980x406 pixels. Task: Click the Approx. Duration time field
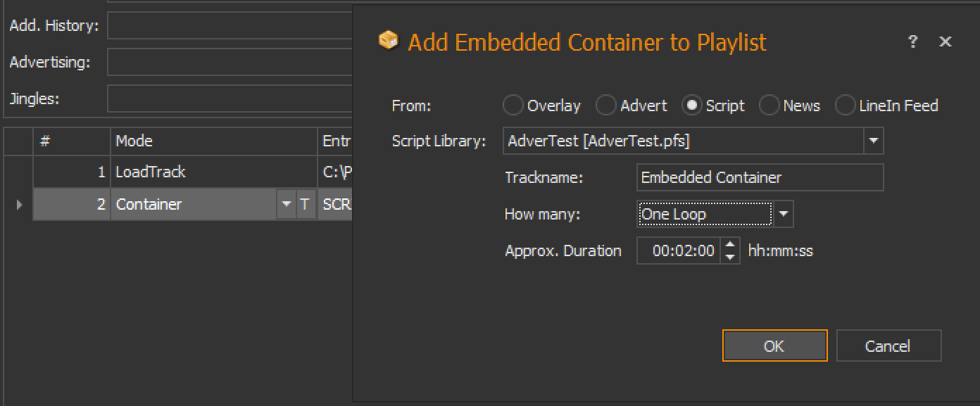679,251
